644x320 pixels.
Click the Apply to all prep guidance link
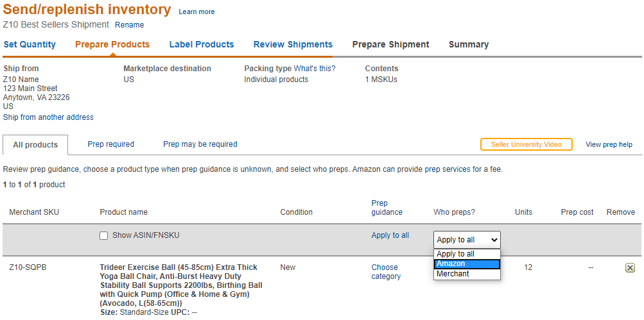coord(390,235)
